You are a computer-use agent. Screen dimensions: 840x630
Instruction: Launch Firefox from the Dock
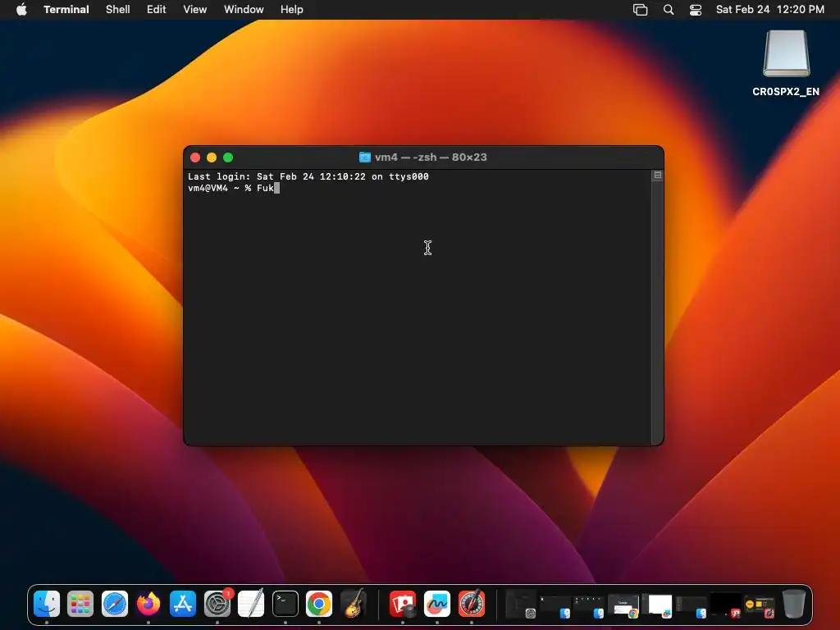(148, 604)
